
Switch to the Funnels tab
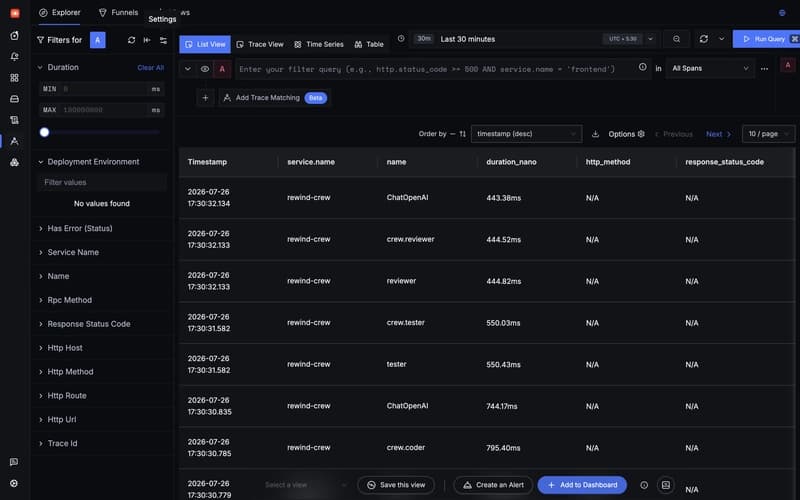click(118, 12)
